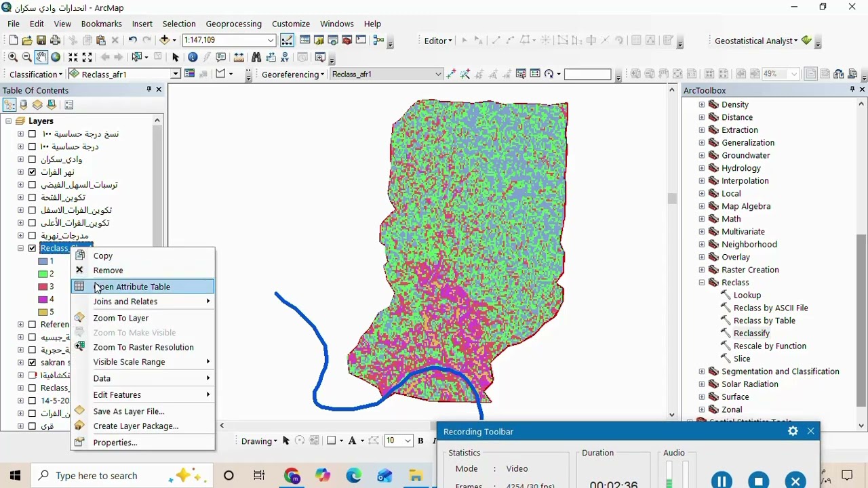Screen dimensions: 868x488
Task: Open recording toolbar settings gear
Action: click(793, 431)
